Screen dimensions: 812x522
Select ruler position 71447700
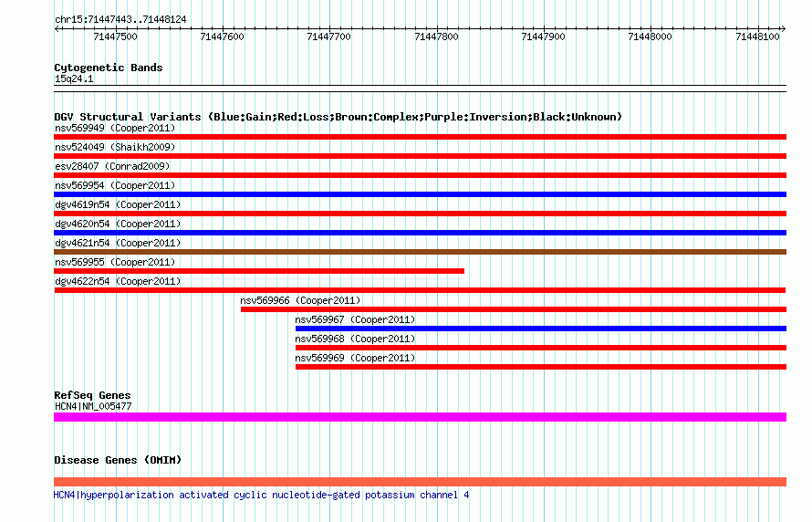[x=328, y=37]
